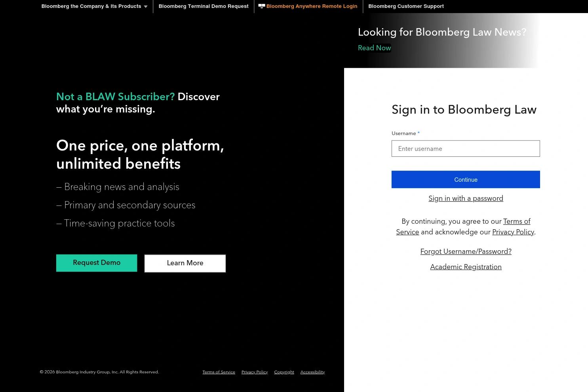588x392 pixels.
Task: Click the Looking for Bloomberg Law News heading
Action: [442, 32]
